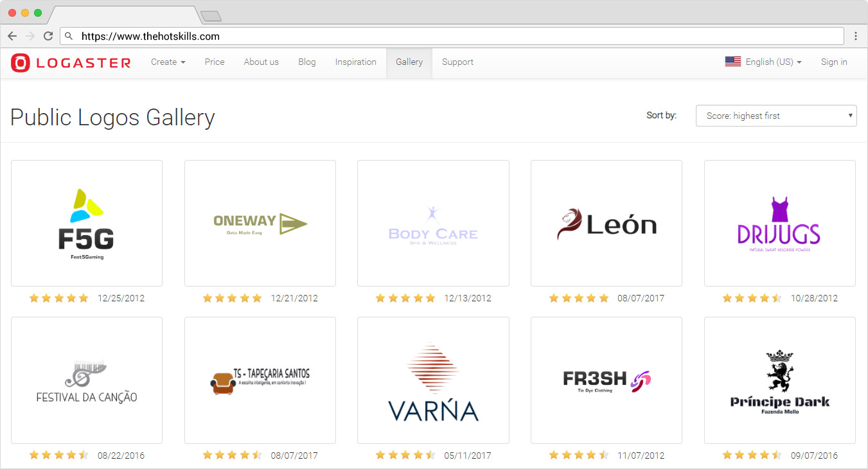Click the address bar URL field
868x469 pixels.
(x=452, y=36)
